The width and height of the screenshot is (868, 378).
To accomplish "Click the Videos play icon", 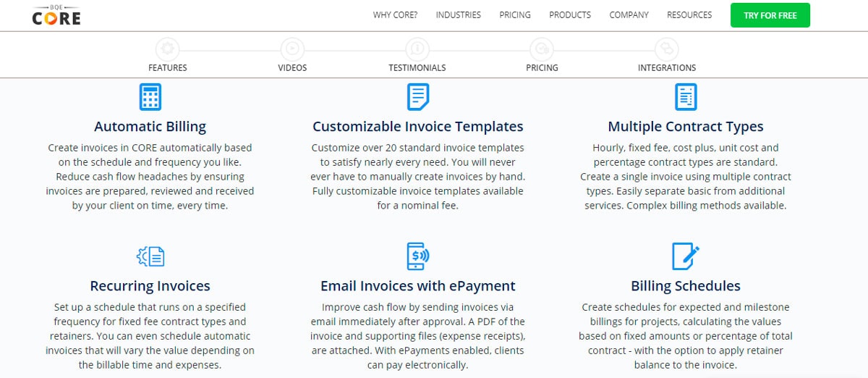I will click(x=292, y=49).
